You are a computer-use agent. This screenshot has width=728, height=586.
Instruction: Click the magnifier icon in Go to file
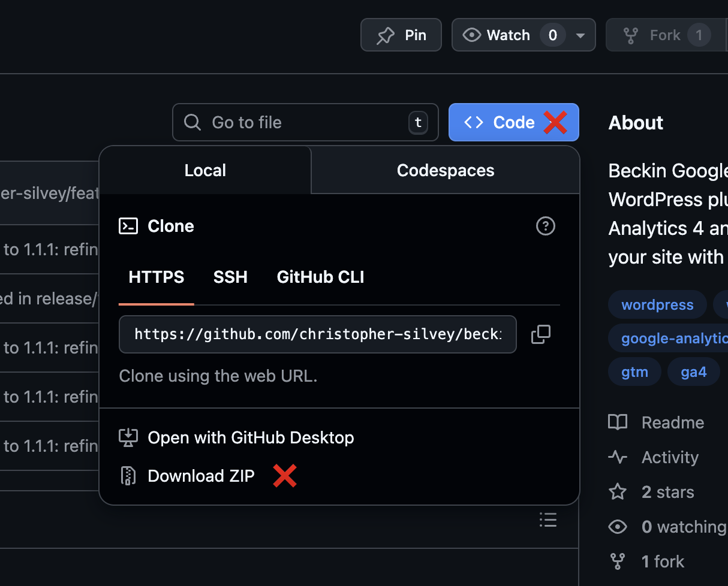click(x=192, y=122)
